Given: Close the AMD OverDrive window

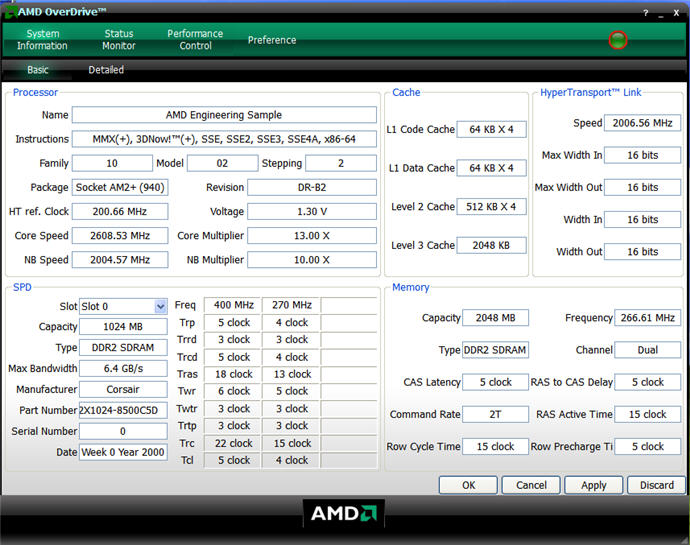Looking at the screenshot, I should click(x=676, y=13).
